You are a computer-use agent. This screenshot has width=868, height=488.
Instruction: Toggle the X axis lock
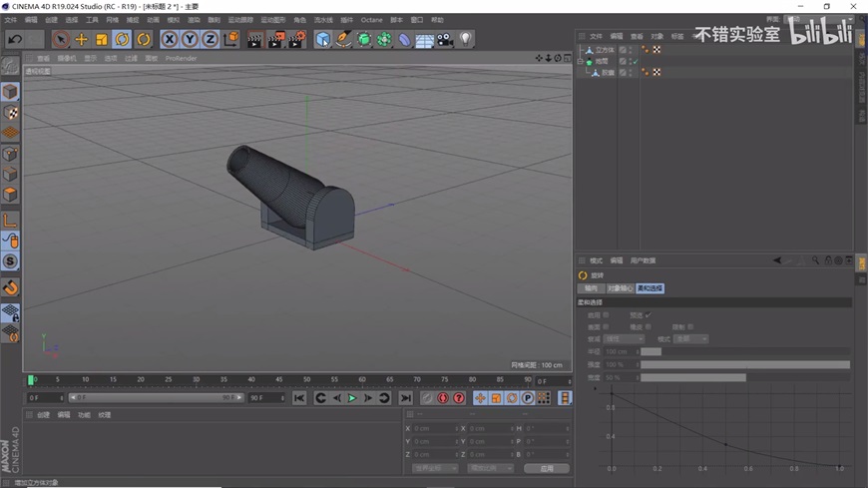pos(170,40)
